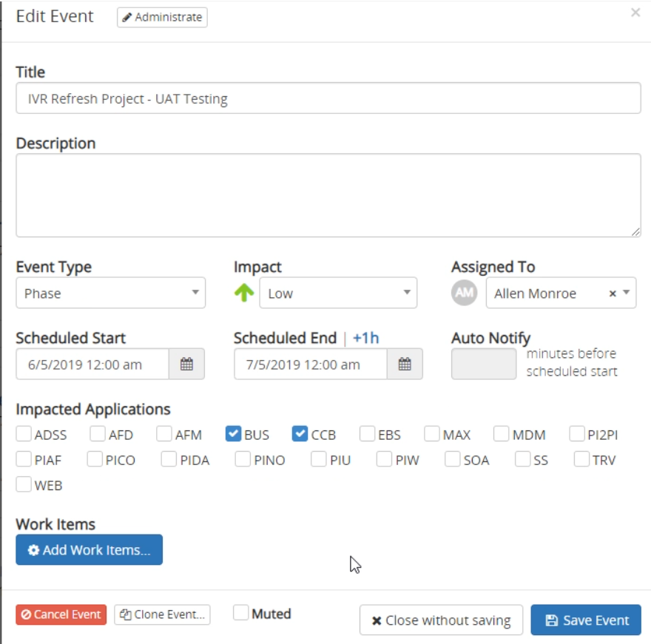Open the Event Type dropdown
651x644 pixels.
(x=110, y=293)
